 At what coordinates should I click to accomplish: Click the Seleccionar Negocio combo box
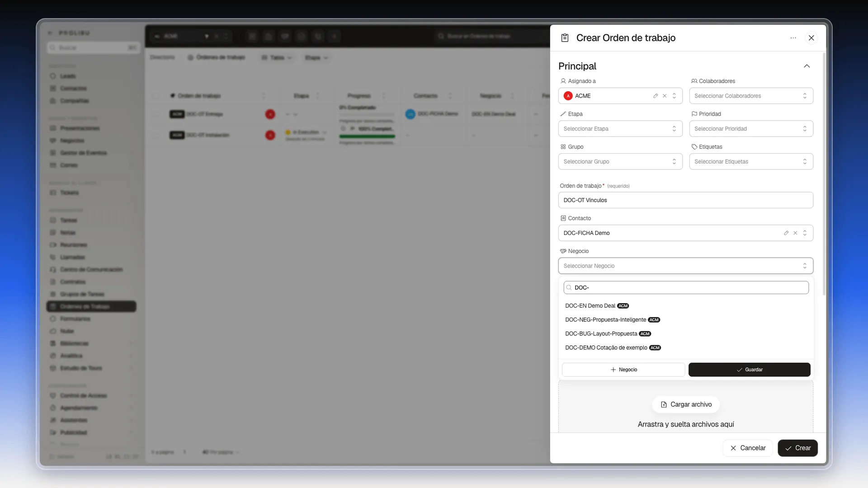tap(685, 266)
